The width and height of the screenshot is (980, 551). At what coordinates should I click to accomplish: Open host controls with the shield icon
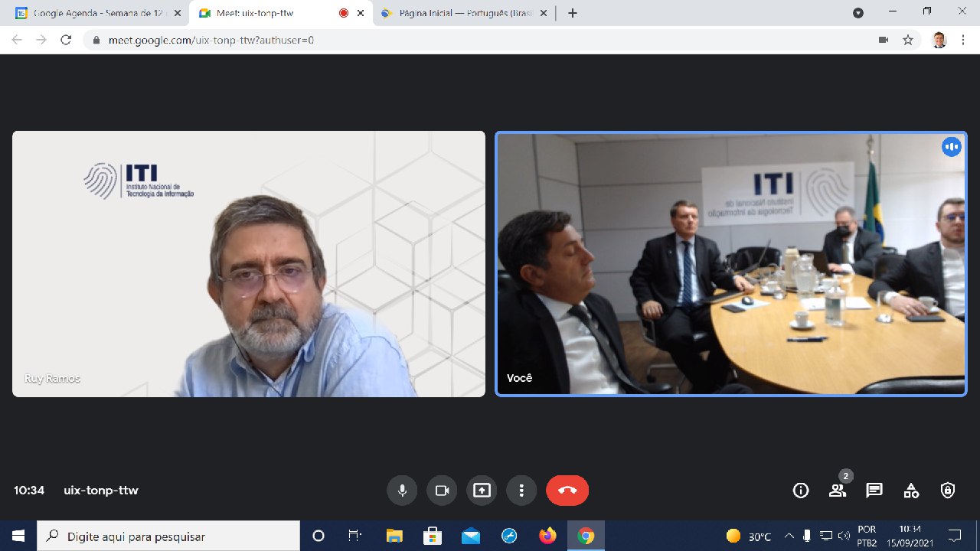[x=947, y=491]
